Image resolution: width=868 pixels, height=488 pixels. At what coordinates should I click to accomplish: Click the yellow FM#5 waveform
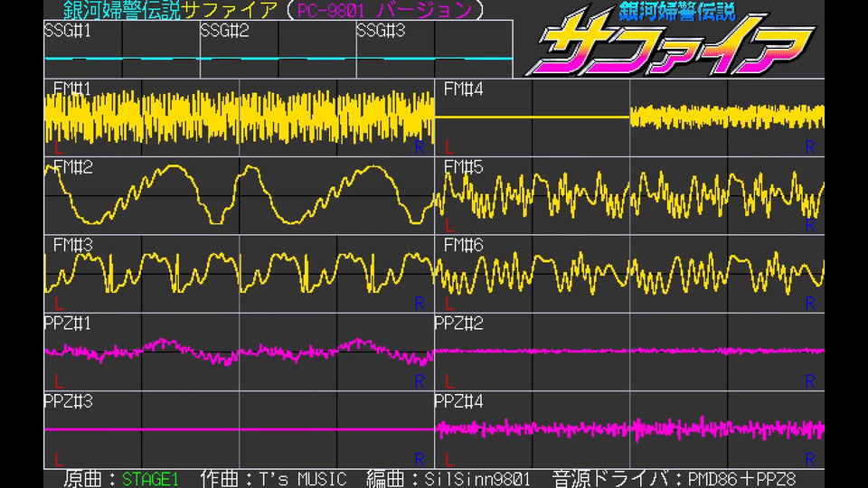tap(629, 195)
